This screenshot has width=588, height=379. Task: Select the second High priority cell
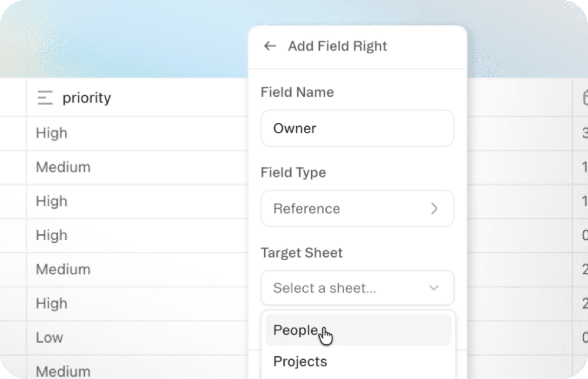pyautogui.click(x=52, y=201)
